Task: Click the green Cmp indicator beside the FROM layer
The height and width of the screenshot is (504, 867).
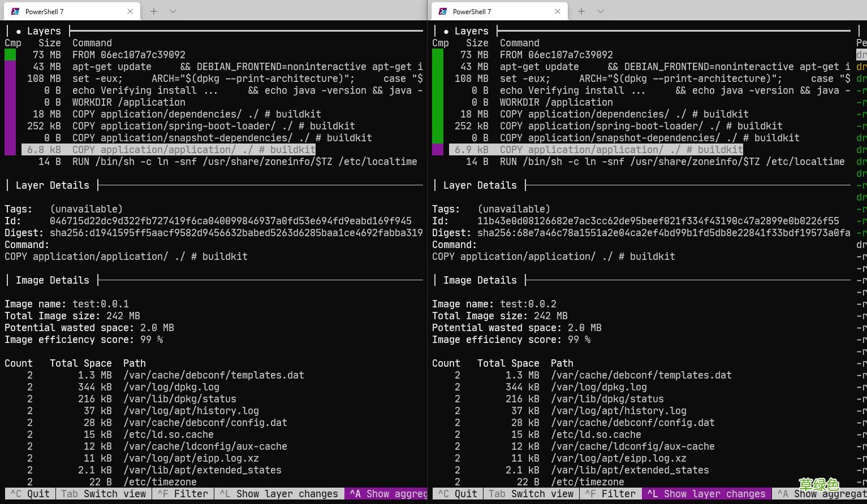Action: tap(10, 55)
